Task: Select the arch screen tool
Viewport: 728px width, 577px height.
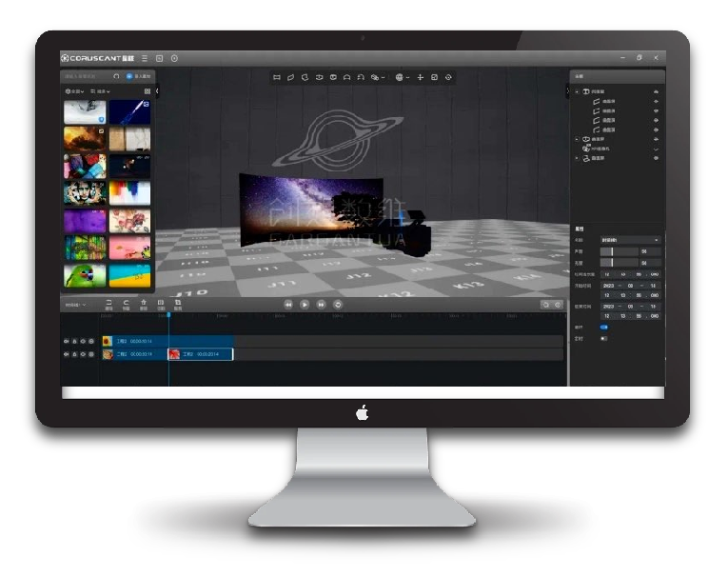Action: tap(346, 77)
